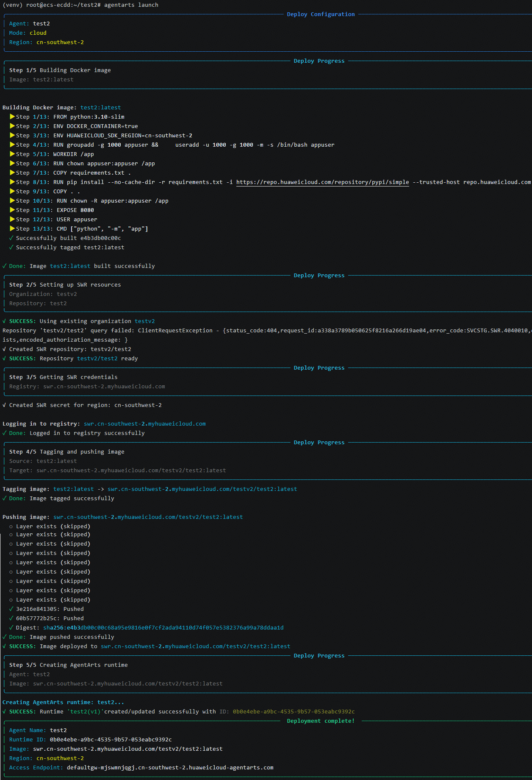Click the ClientRequestException query failed line
Screen dimensions: 532x780
tap(267, 331)
